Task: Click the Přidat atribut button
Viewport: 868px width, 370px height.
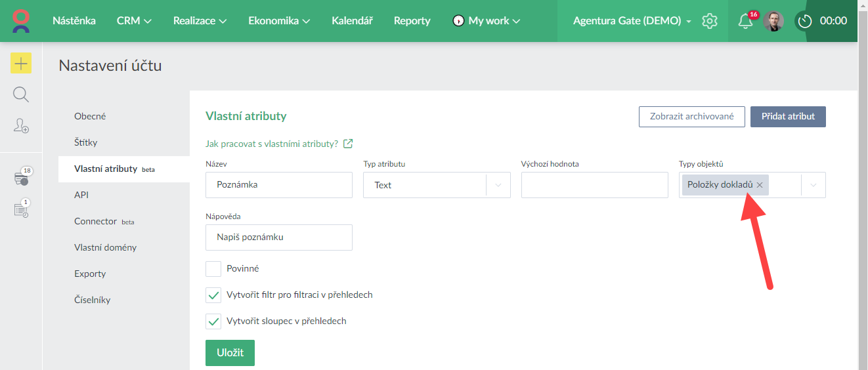Action: tap(788, 116)
